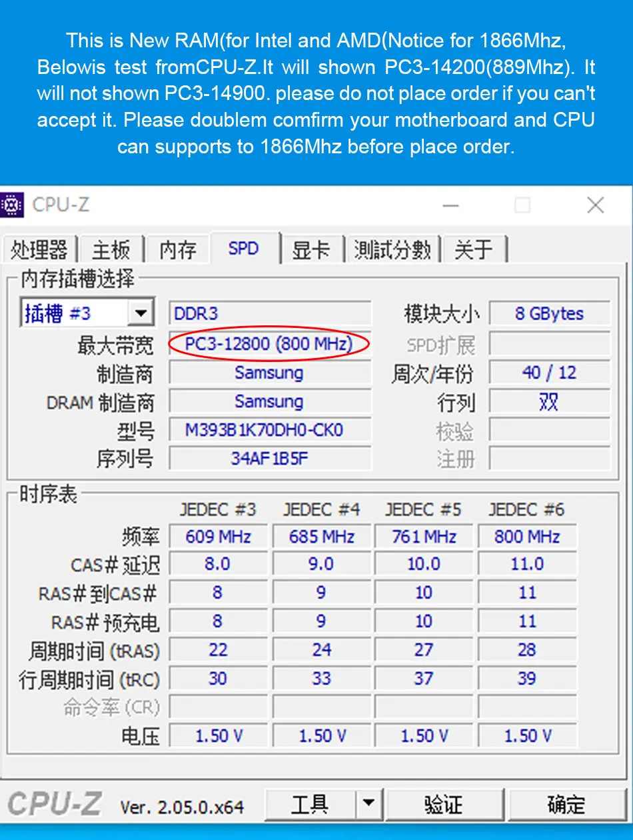Click the 685 MHz frequency cell

[x=321, y=536]
